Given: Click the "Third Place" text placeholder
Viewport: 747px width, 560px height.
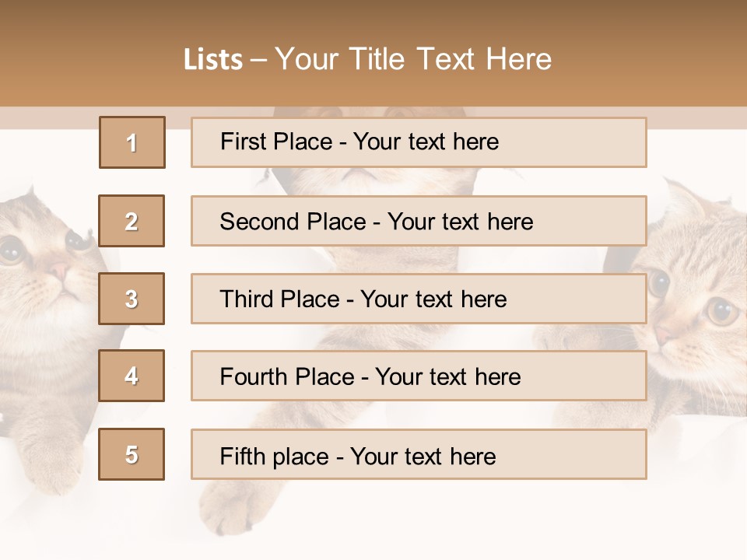Looking at the screenshot, I should (x=419, y=299).
